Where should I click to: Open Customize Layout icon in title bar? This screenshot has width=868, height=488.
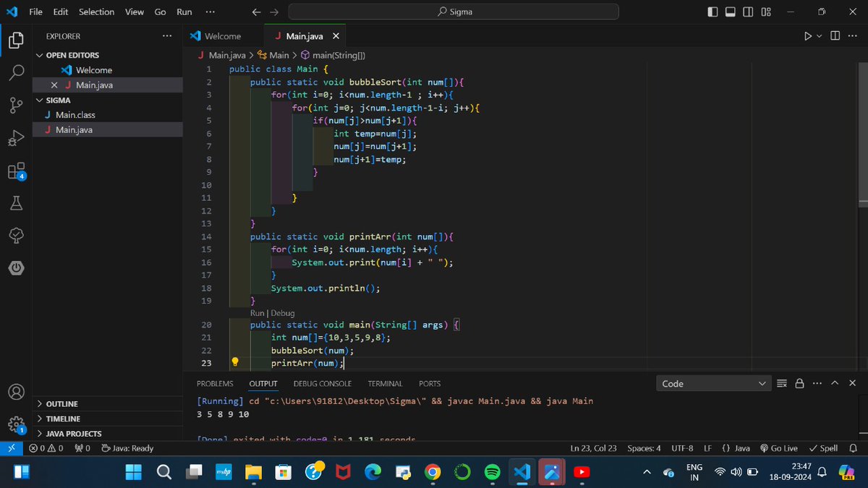click(x=767, y=12)
